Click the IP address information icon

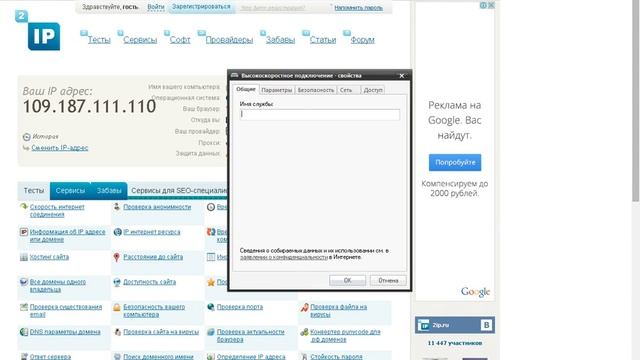coord(24,232)
